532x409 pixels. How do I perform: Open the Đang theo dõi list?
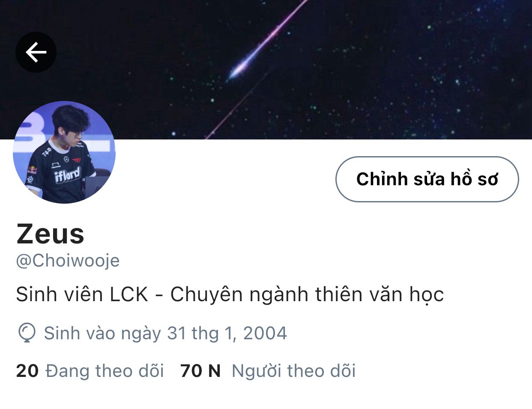click(x=105, y=371)
